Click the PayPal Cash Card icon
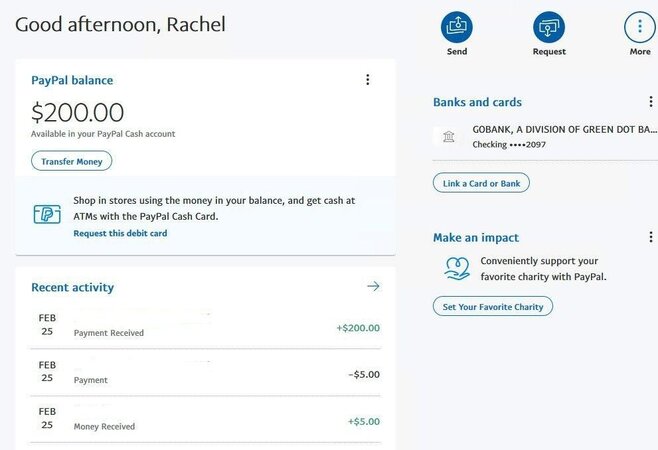Viewport: 658px width, 450px height. click(47, 214)
